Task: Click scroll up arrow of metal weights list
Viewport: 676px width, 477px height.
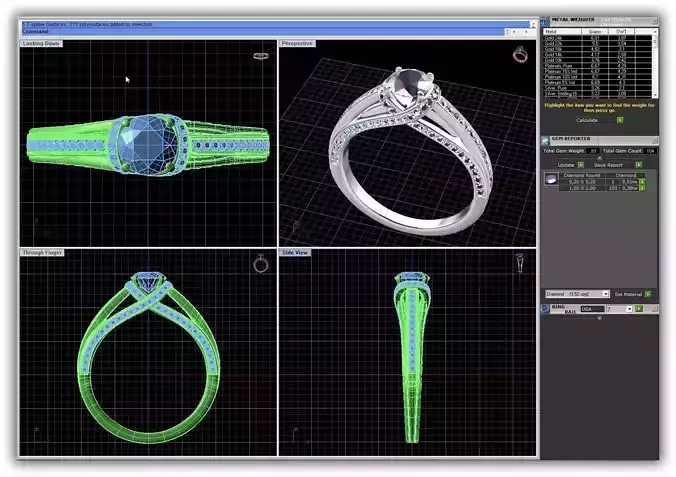Action: click(x=655, y=32)
